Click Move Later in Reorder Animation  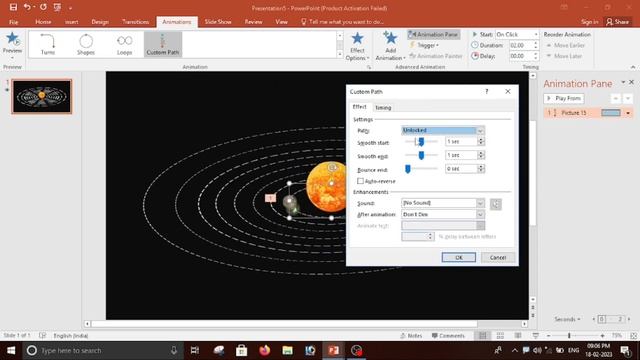click(564, 56)
